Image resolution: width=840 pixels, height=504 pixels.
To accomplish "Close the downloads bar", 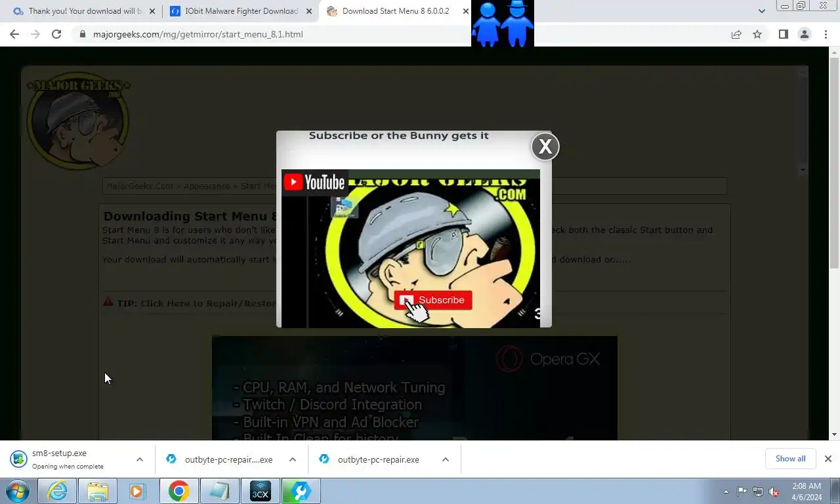I will coord(828,459).
